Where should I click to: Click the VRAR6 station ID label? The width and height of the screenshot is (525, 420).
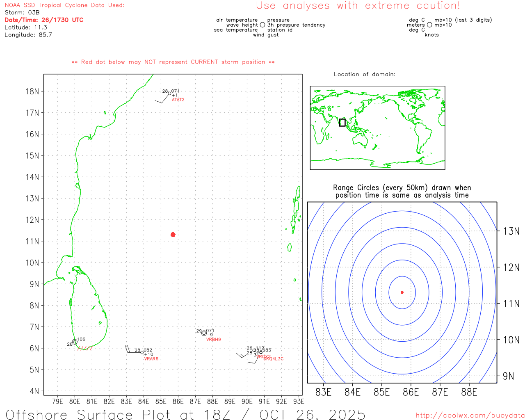[151, 359]
